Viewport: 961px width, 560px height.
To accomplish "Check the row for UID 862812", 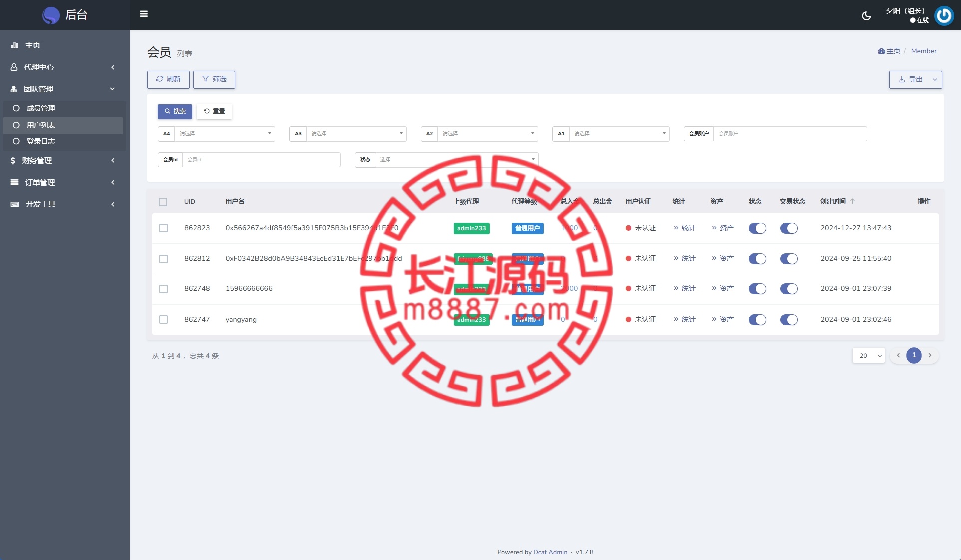I will [163, 259].
